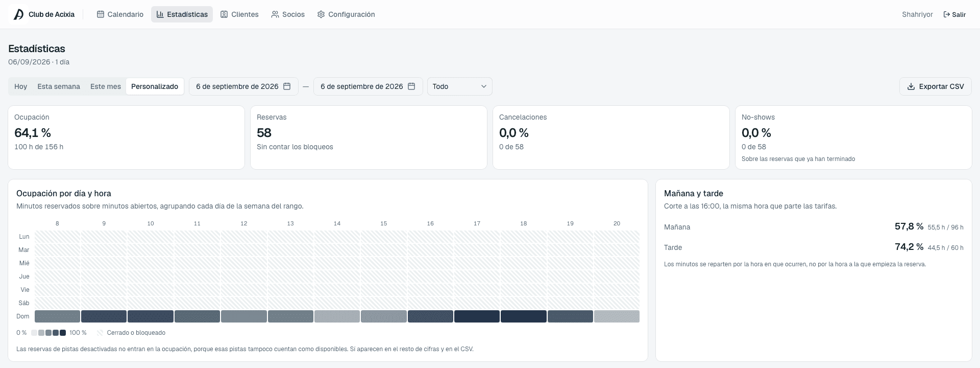Image resolution: width=980 pixels, height=368 pixels.
Task: Select the Este mes range option
Action: pyautogui.click(x=106, y=86)
